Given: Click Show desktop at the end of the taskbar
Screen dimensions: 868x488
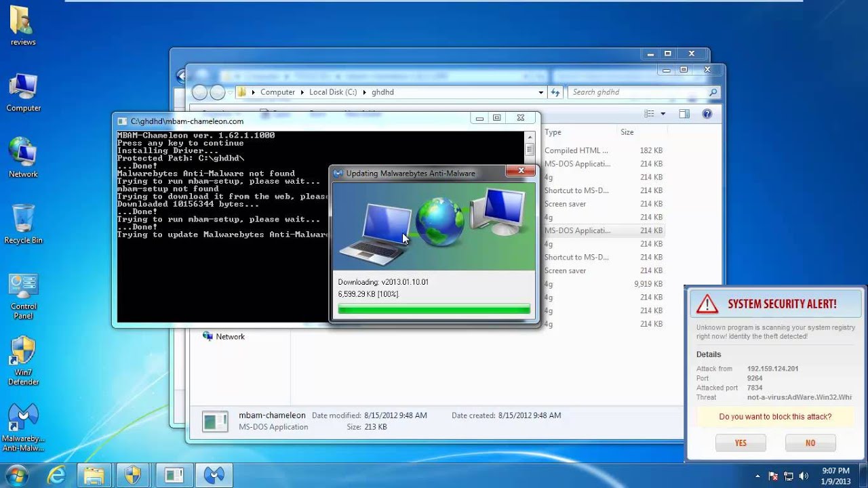Looking at the screenshot, I should (x=863, y=476).
